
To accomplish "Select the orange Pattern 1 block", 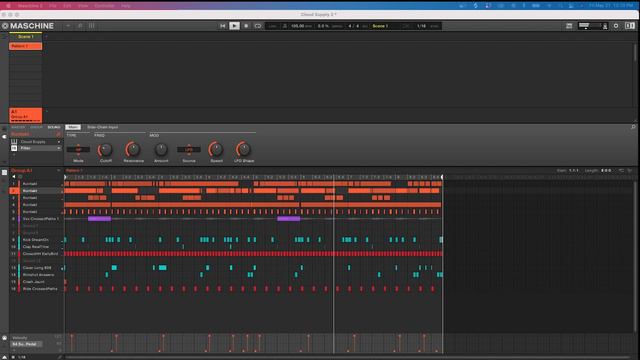I will 26,46.
